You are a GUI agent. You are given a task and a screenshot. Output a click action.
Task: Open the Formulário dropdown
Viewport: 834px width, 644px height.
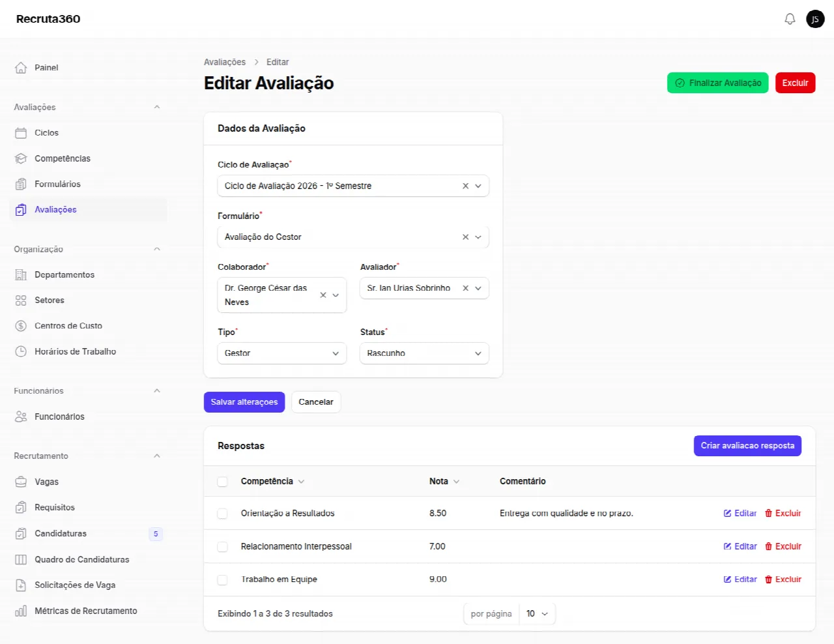click(x=353, y=237)
